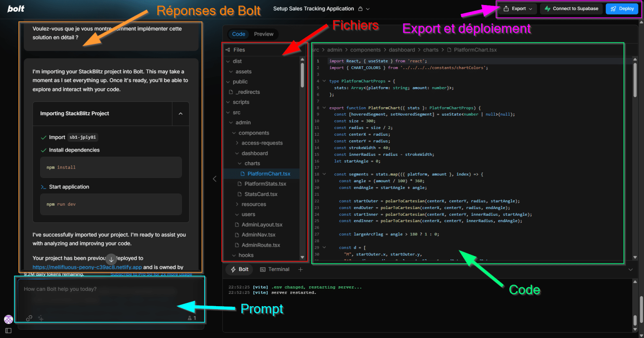
Task: Click the lock icon beside project title
Action: point(360,9)
